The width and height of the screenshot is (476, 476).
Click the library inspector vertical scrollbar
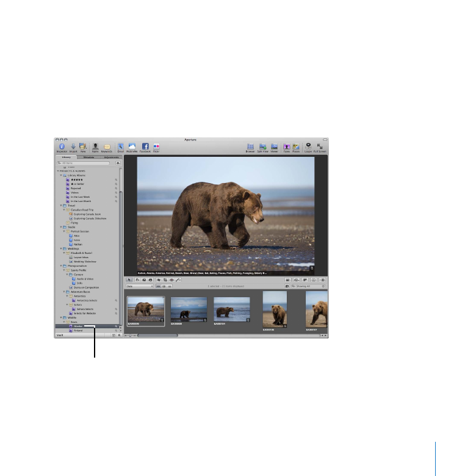tap(120, 258)
